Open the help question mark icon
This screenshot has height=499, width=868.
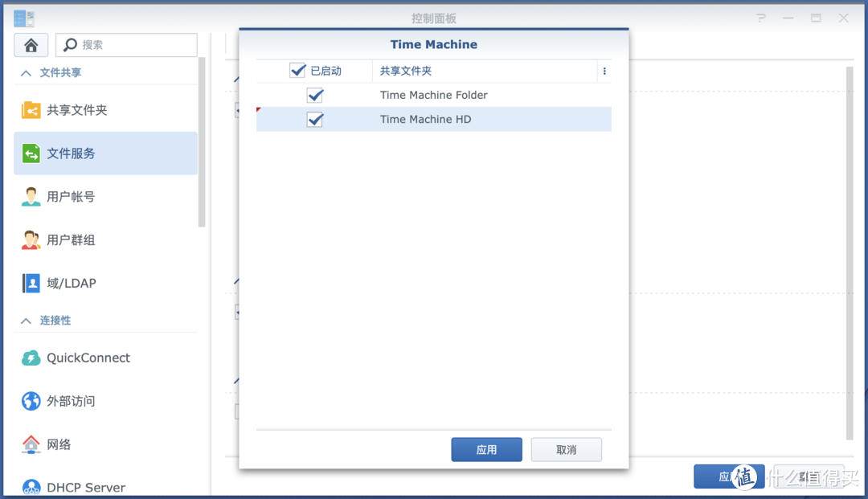click(761, 18)
